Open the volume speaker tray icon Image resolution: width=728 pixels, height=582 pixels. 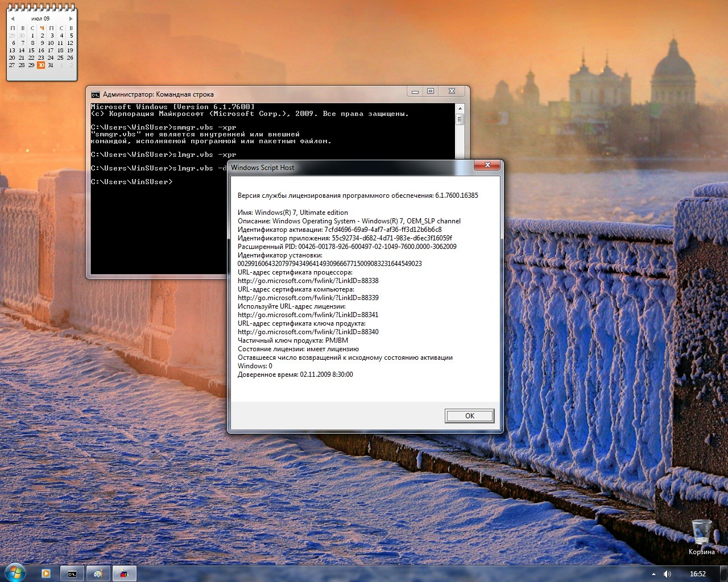(667, 574)
